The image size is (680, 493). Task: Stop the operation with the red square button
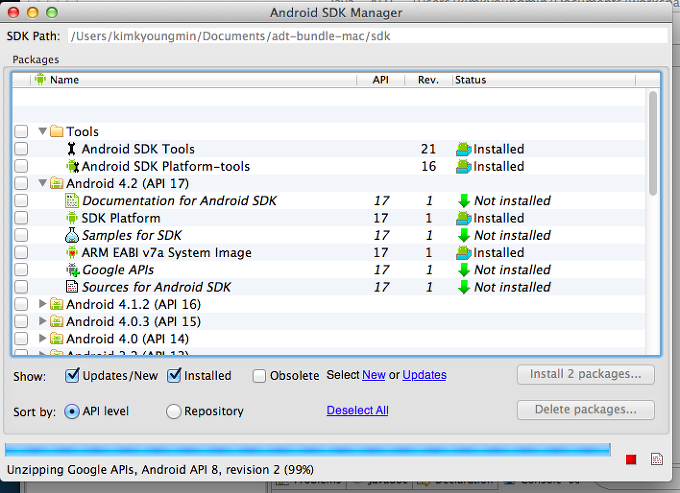pyautogui.click(x=631, y=459)
